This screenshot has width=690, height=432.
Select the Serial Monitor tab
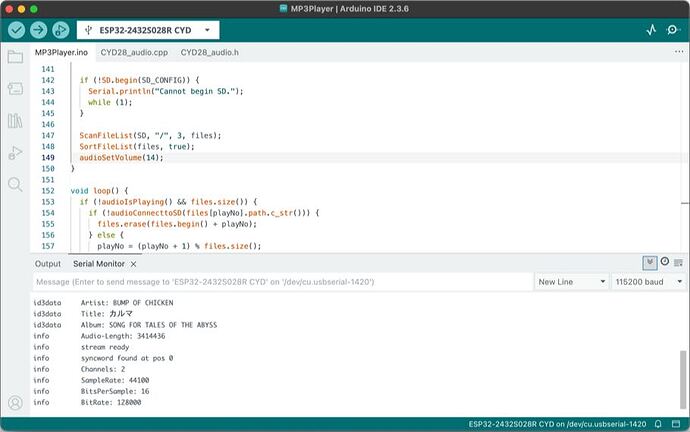(x=99, y=264)
